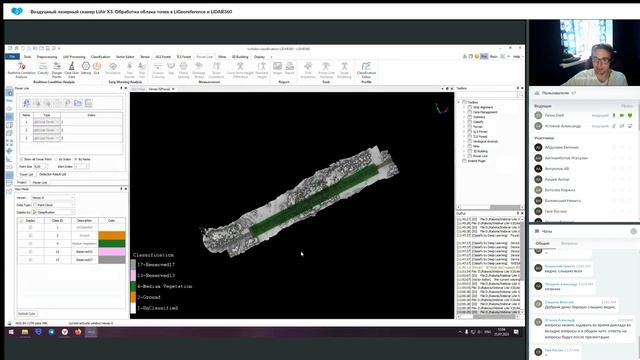Expand the Data Management toolbox node

pyautogui.click(x=464, y=112)
